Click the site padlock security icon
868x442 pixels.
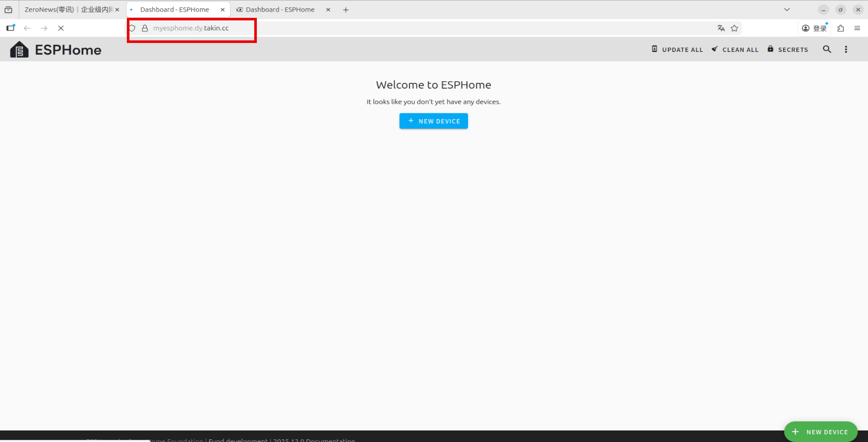click(145, 28)
